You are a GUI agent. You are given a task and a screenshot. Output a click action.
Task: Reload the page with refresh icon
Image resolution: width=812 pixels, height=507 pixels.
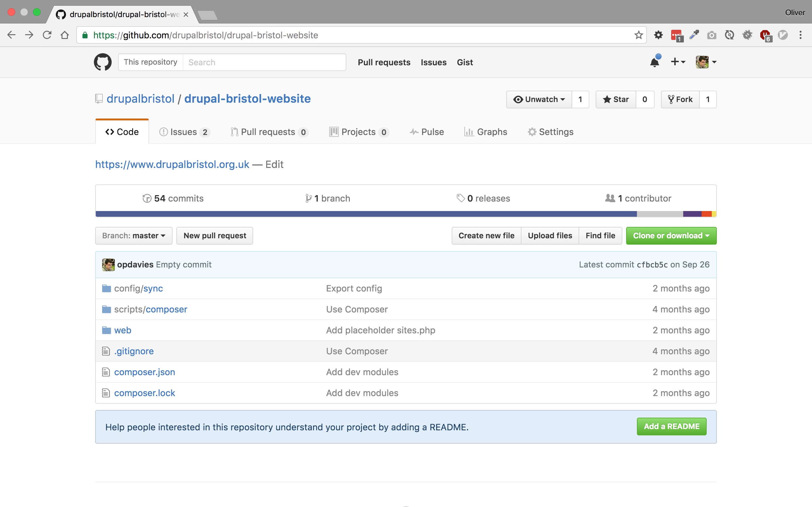(47, 35)
